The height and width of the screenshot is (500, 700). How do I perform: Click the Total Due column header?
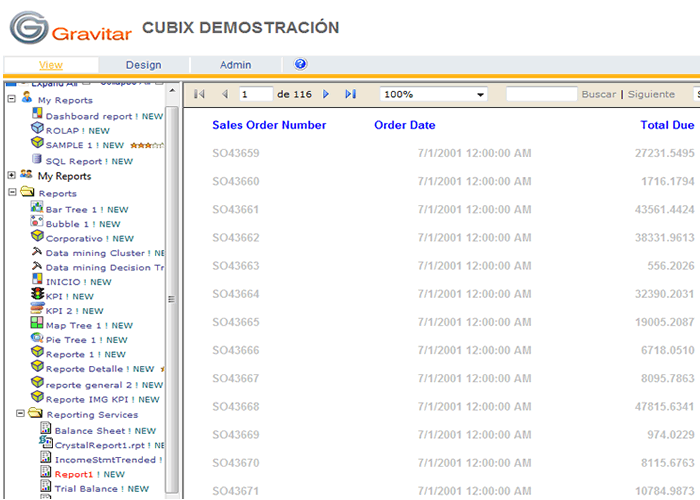click(667, 125)
